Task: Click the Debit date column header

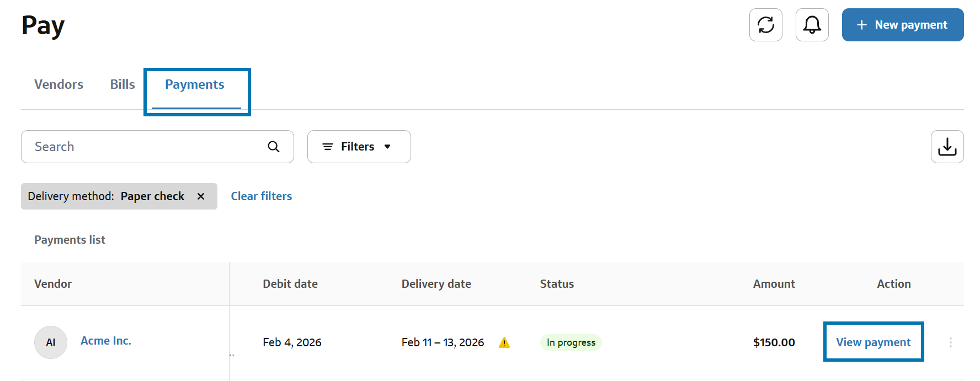Action: click(x=290, y=284)
